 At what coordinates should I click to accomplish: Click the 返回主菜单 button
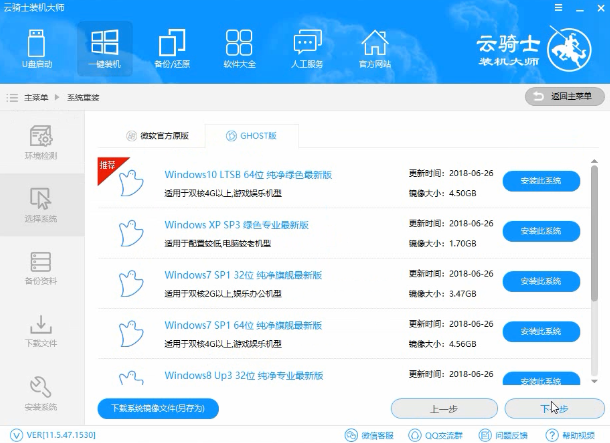(x=564, y=96)
